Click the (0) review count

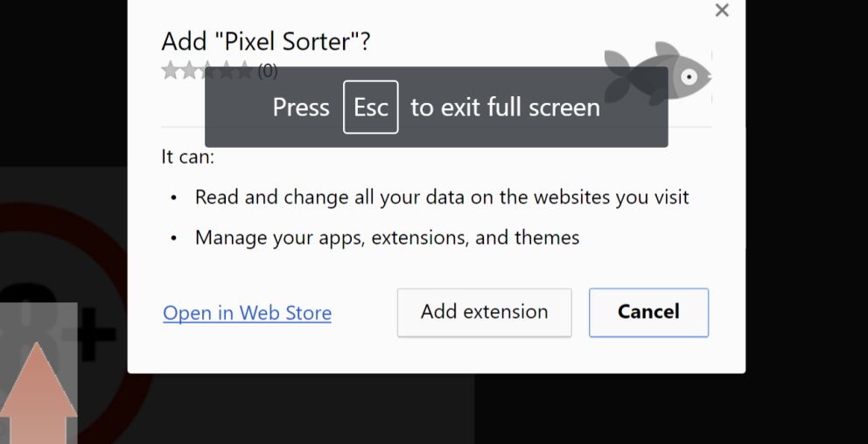click(267, 71)
